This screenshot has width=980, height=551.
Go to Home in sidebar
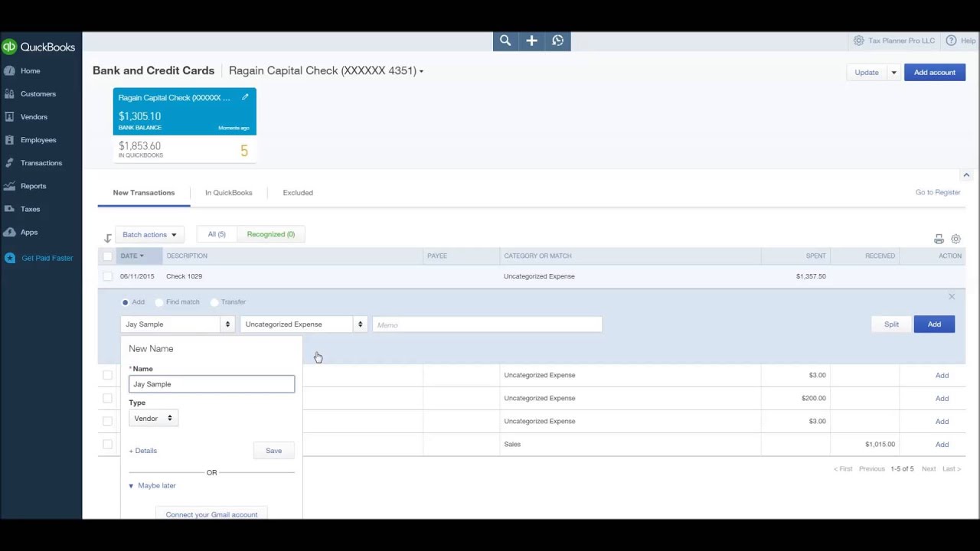pos(30,70)
